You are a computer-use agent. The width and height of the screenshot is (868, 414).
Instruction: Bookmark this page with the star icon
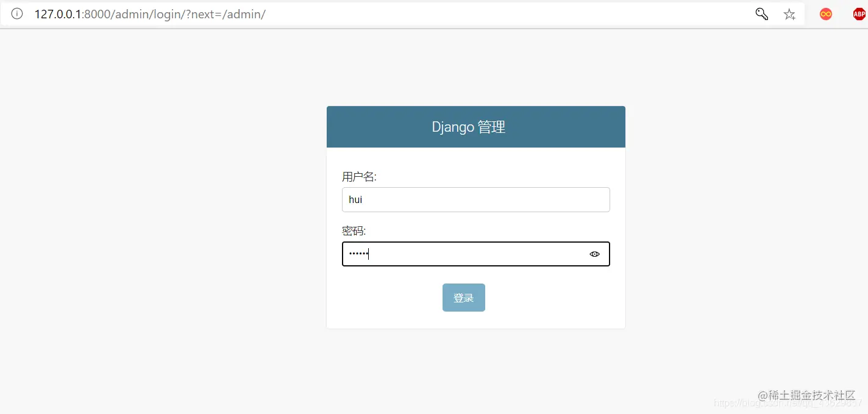click(789, 14)
